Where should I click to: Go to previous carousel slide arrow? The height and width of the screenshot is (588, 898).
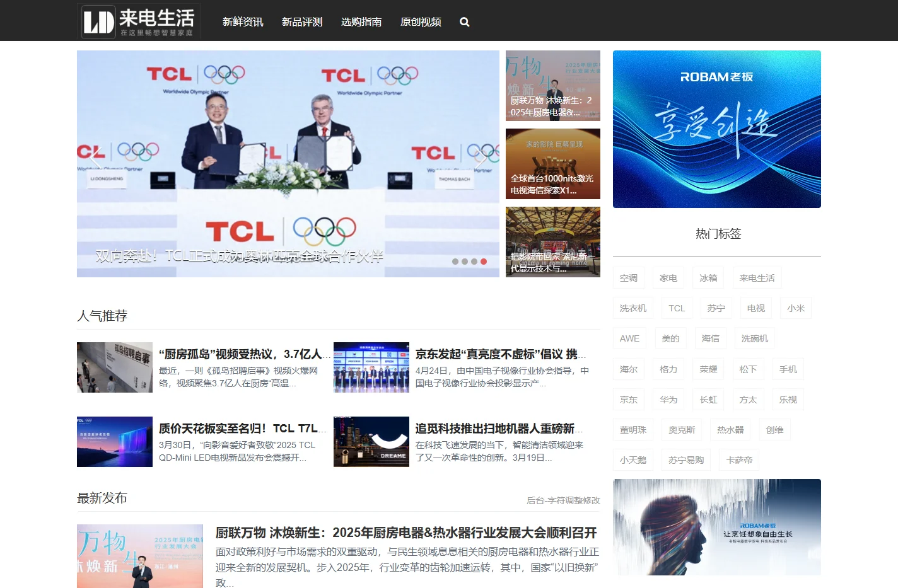95,159
